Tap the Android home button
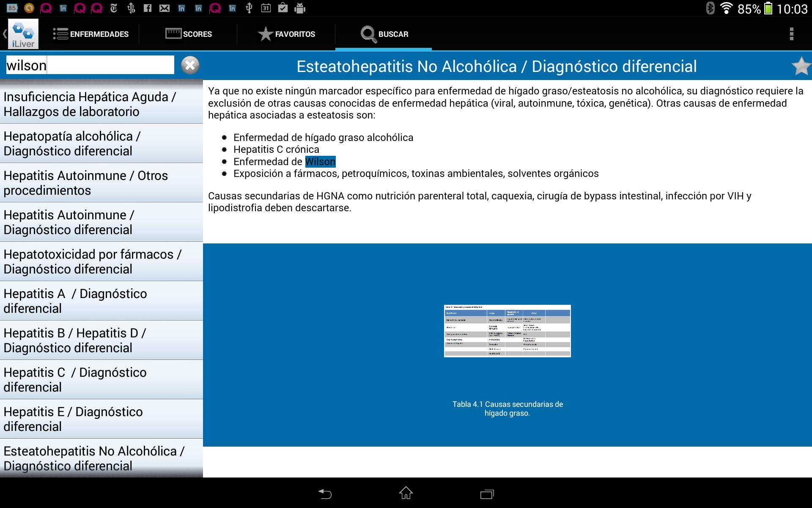 click(x=406, y=493)
